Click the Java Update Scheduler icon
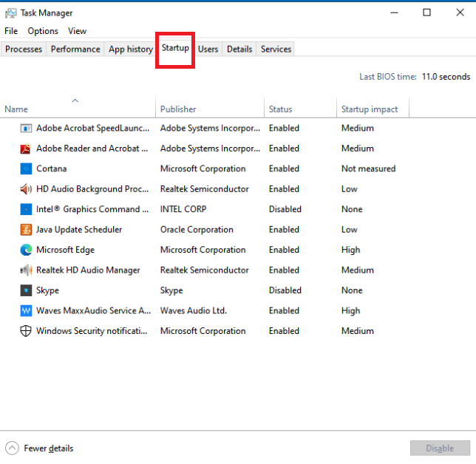Image resolution: width=476 pixels, height=464 pixels. coord(26,230)
